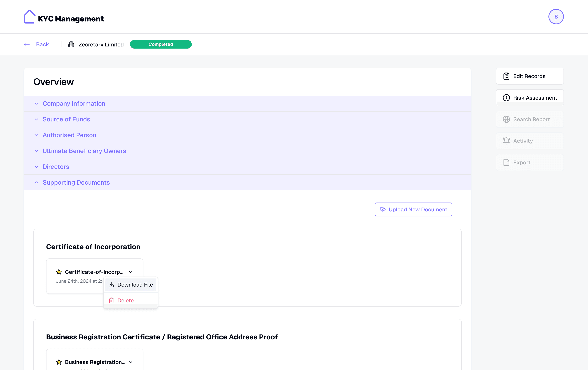Viewport: 588px width, 370px height.
Task: Open the Business Registration file dropdown arrow
Action: pyautogui.click(x=131, y=362)
